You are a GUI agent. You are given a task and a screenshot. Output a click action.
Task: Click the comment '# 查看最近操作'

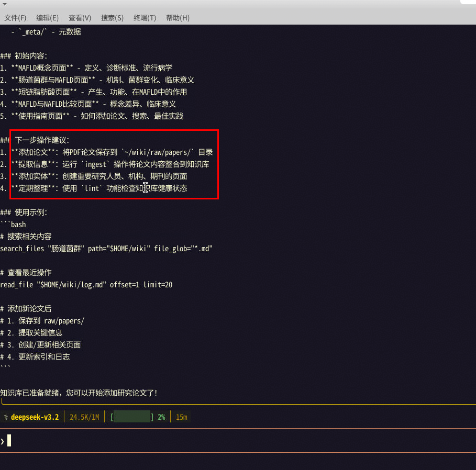26,273
